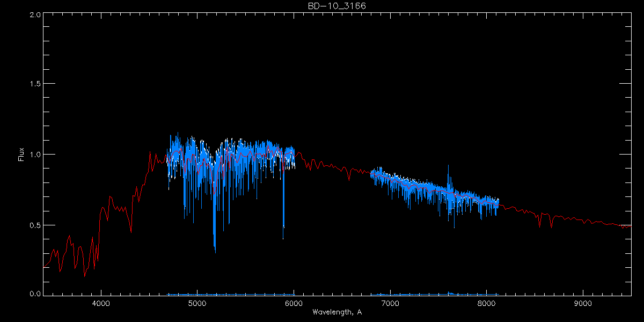This screenshot has height=322, width=644.
Task: Click the red curve peak near 4100
Action: click(x=111, y=197)
